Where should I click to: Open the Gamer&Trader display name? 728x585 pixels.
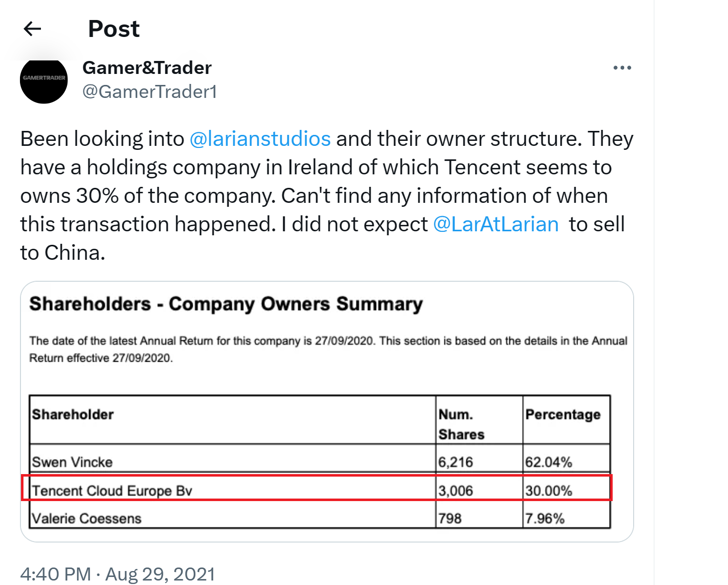147,67
